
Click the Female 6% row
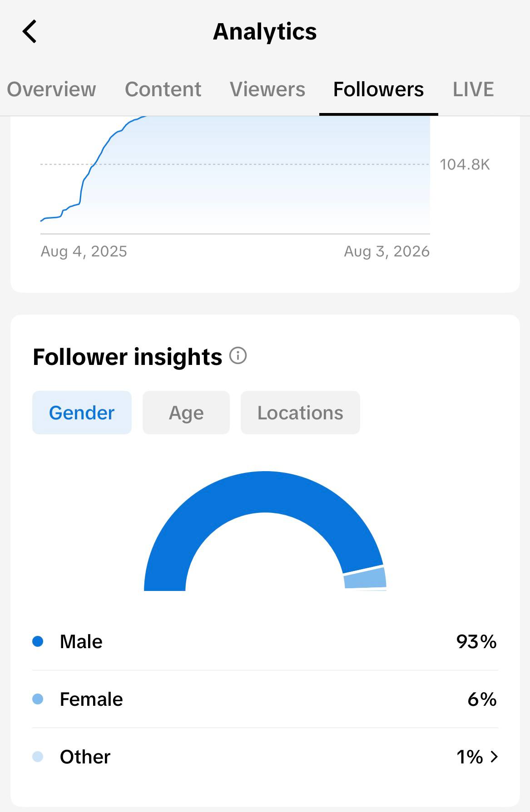pyautogui.click(x=265, y=699)
